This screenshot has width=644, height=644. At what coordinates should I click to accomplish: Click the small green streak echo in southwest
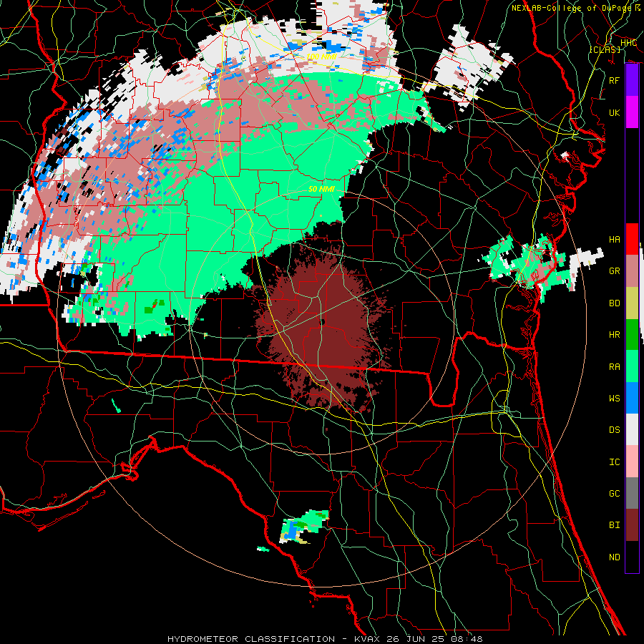[x=117, y=406]
